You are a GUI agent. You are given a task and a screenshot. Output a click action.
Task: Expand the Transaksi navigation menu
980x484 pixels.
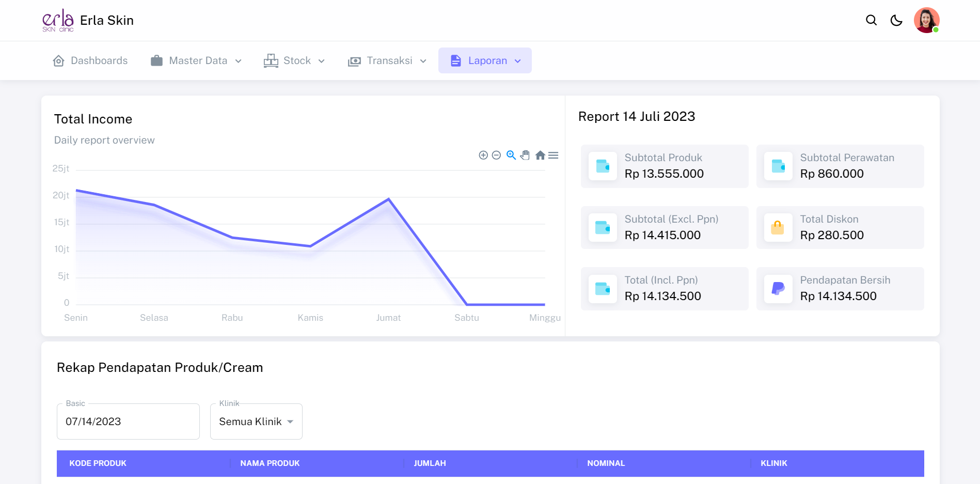(387, 60)
